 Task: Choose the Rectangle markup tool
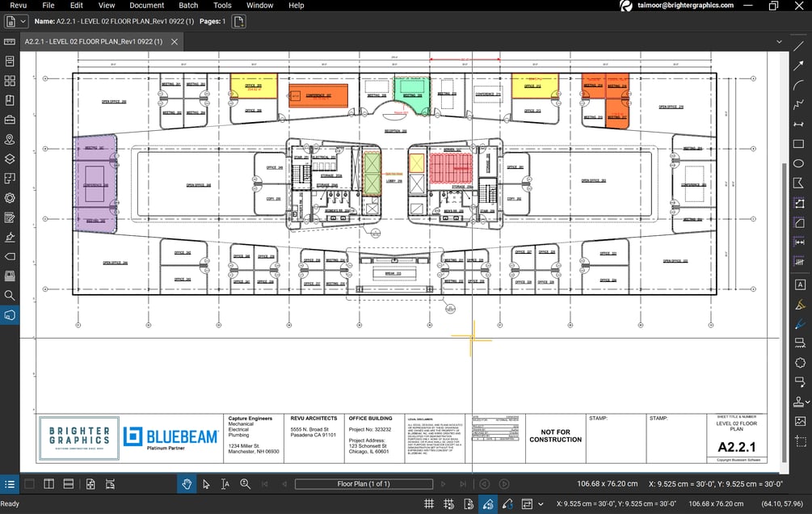799,144
